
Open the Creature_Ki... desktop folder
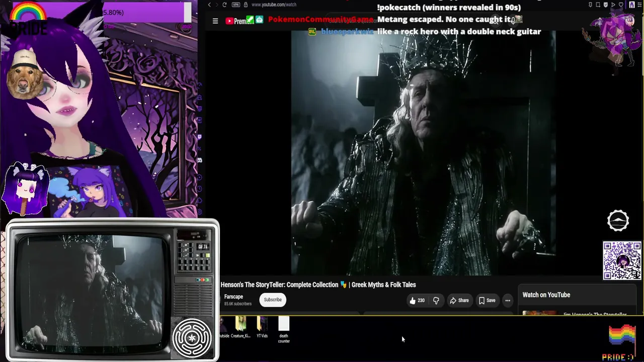(x=240, y=327)
